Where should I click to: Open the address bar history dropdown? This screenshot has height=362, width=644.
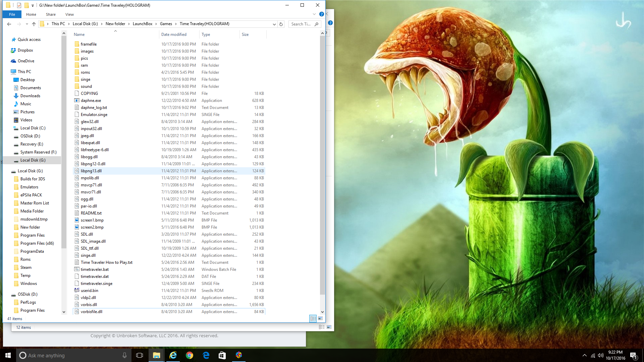[274, 24]
